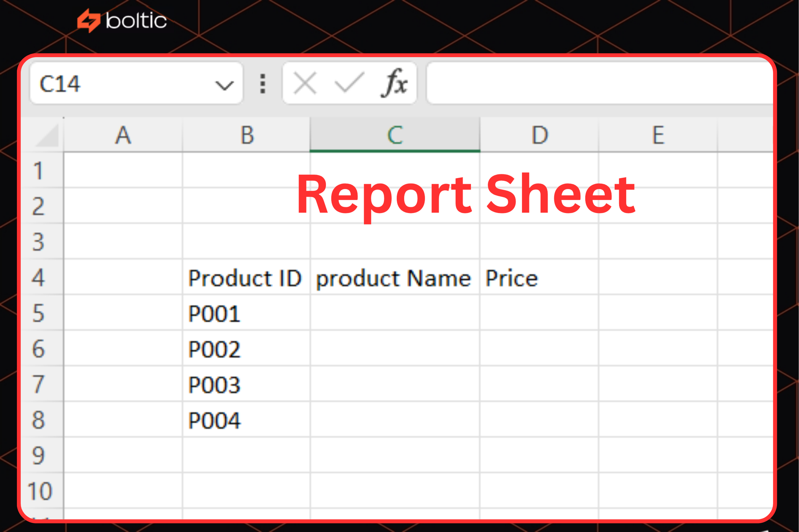Open the three-dot menu beside Name Box
799x532 pixels.
click(x=263, y=83)
